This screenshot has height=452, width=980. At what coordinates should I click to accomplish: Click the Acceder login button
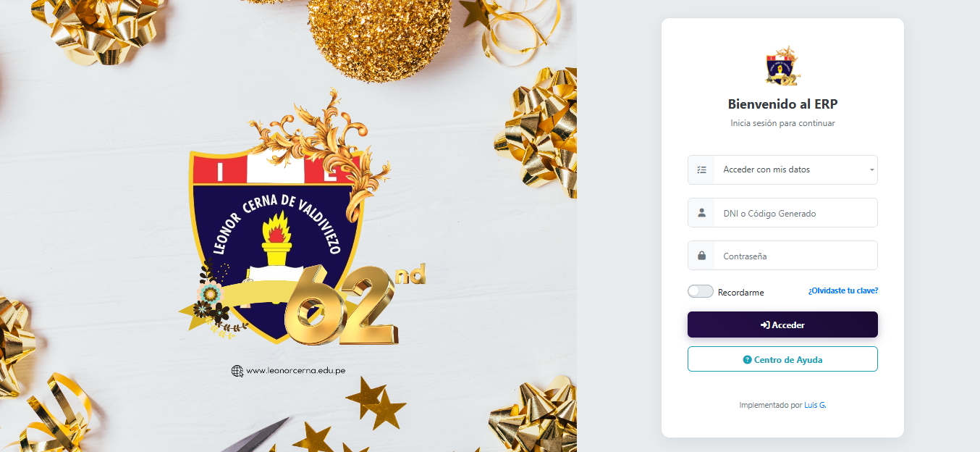(782, 325)
